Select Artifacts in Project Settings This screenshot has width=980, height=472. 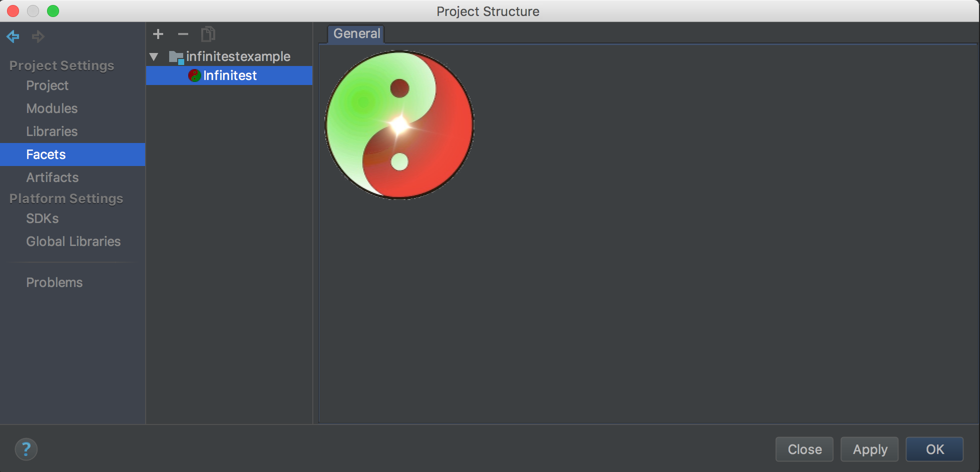[x=53, y=177]
